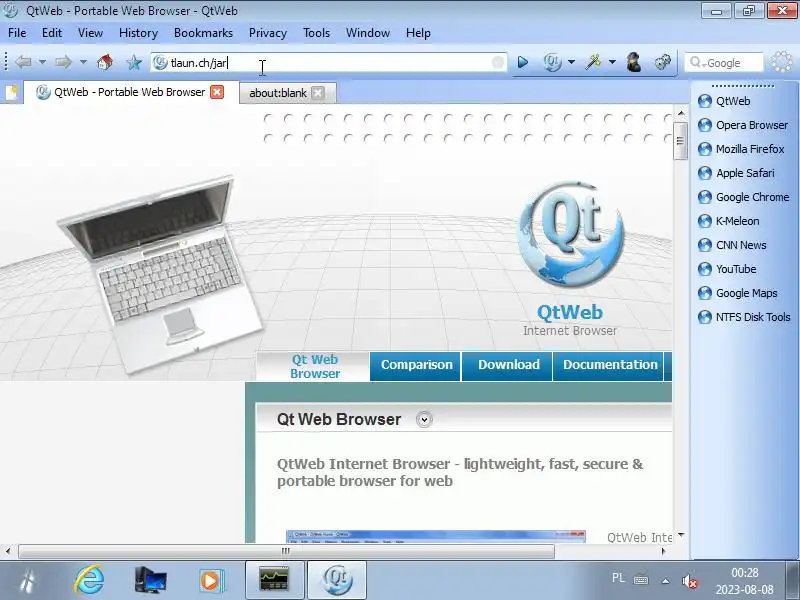Open the Edit menu
Image resolution: width=800 pixels, height=600 pixels.
pos(52,33)
